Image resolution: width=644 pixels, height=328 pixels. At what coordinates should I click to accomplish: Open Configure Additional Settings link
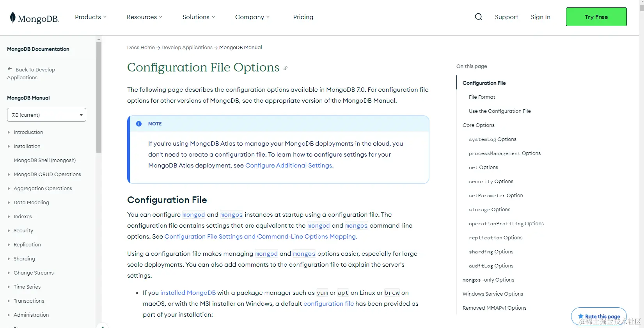289,165
